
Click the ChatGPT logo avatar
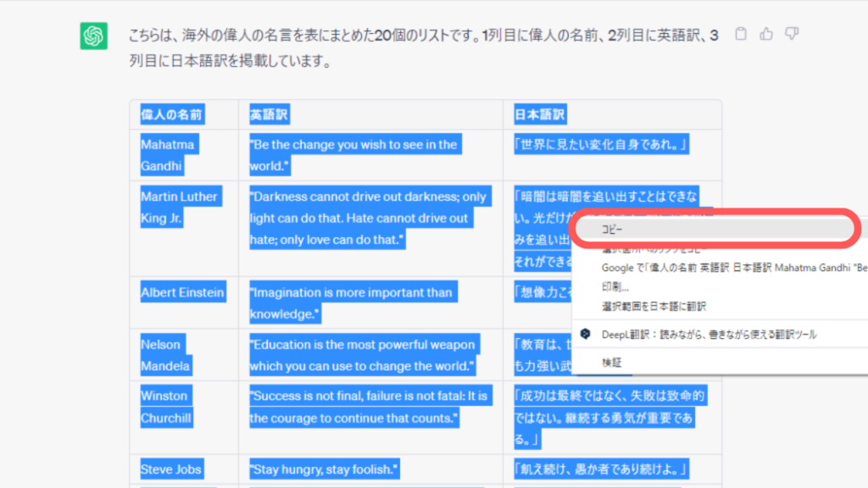[x=93, y=36]
